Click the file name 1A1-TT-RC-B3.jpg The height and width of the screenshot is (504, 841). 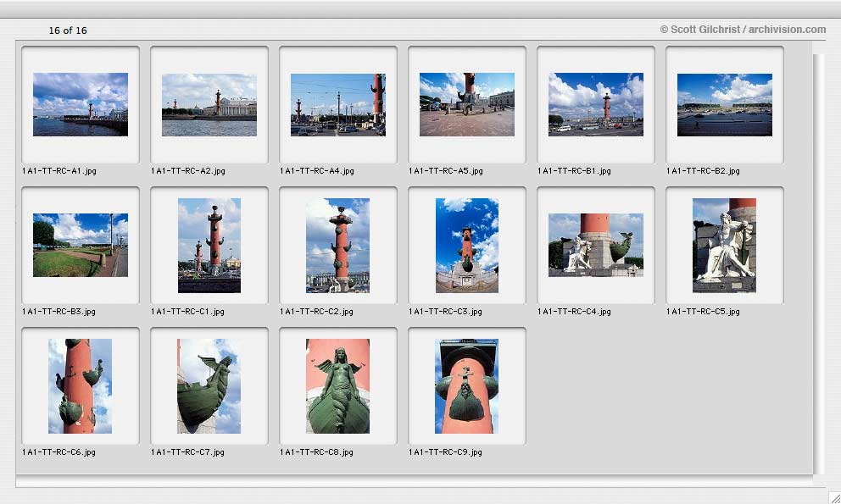pyautogui.click(x=58, y=312)
